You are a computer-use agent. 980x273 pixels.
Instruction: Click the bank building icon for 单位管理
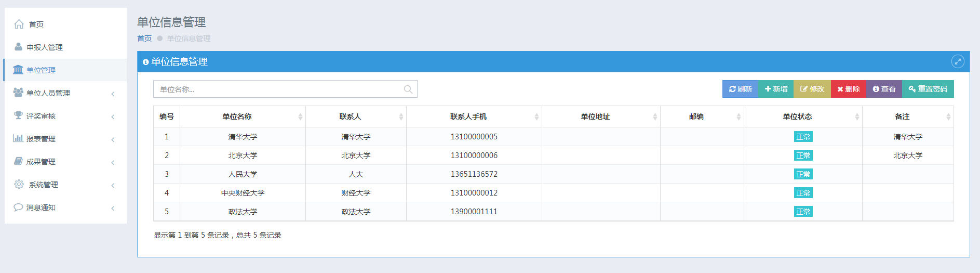pos(18,70)
